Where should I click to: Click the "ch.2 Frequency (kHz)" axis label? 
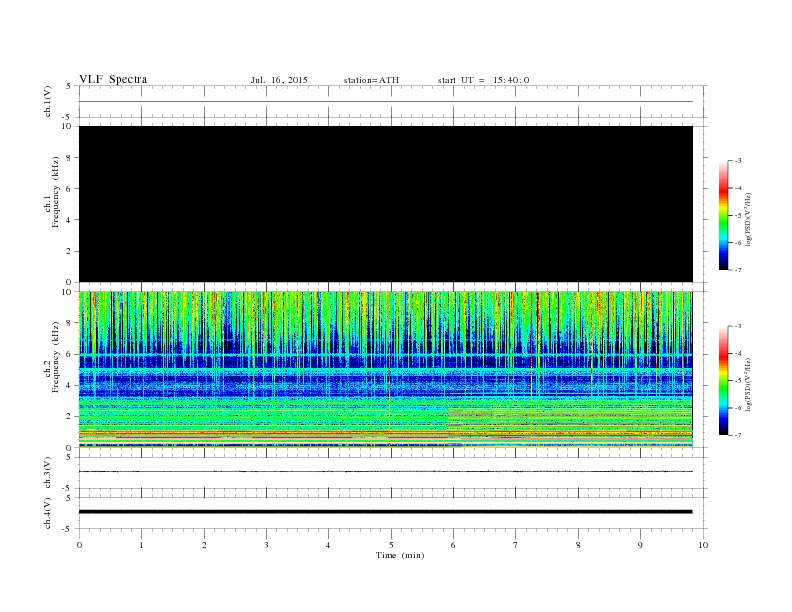(51, 356)
